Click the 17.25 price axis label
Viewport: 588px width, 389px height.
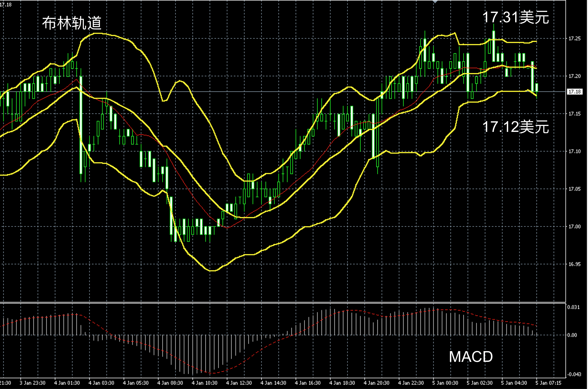click(575, 39)
